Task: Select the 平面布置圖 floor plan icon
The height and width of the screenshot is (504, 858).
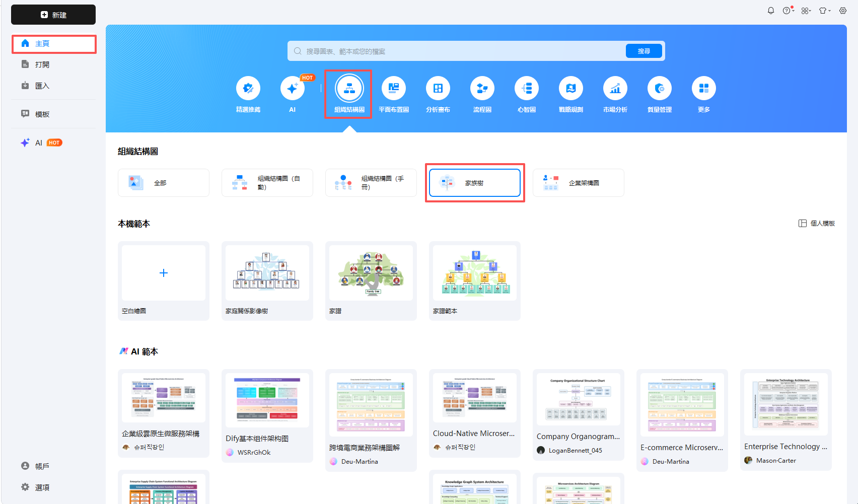Action: click(x=393, y=94)
